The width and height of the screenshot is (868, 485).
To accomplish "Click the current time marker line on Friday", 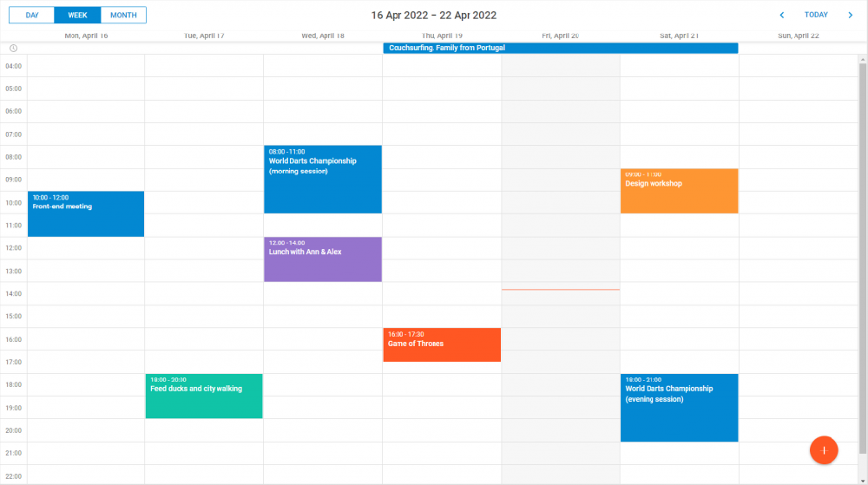I will point(560,289).
